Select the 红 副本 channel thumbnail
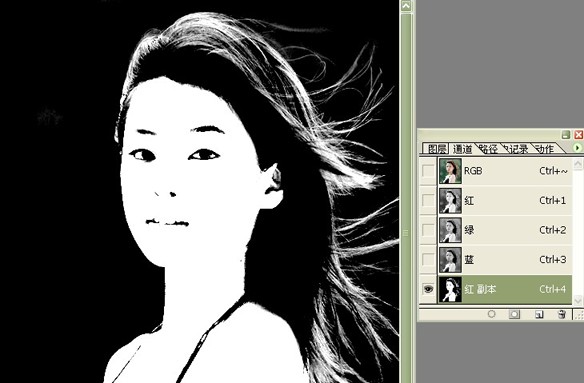The height and width of the screenshot is (383, 584). [x=450, y=289]
